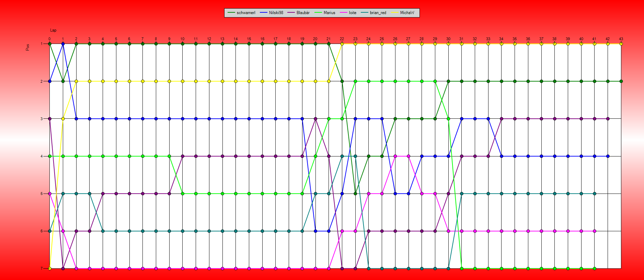Click the Marius legend entry
644x280 pixels.
[x=324, y=13]
